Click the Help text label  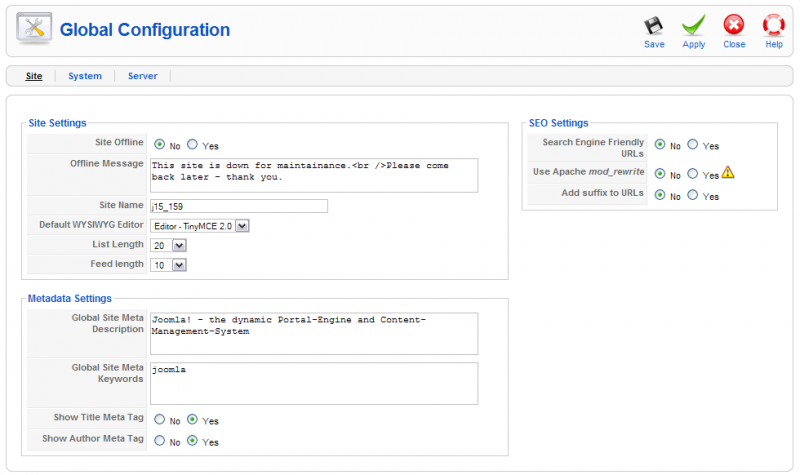[x=774, y=44]
